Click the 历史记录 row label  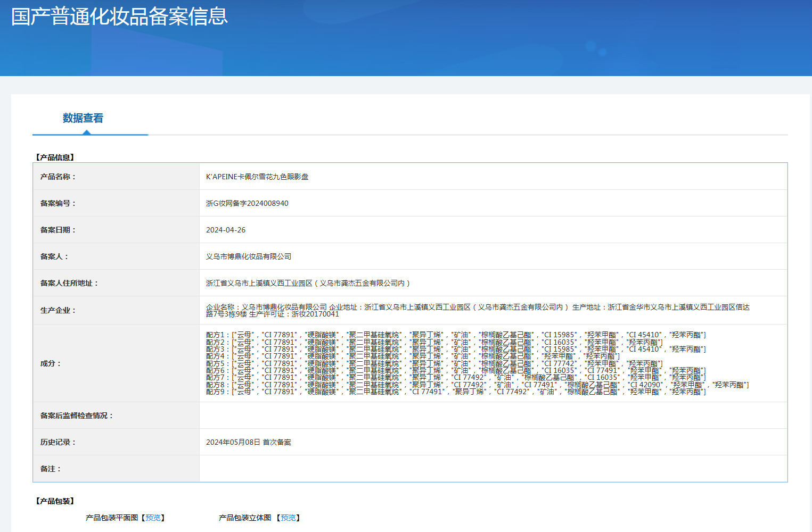click(59, 442)
